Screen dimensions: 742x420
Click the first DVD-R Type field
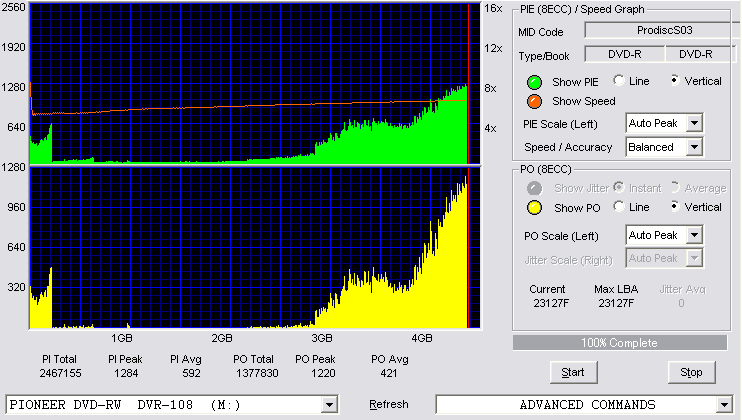coord(625,54)
